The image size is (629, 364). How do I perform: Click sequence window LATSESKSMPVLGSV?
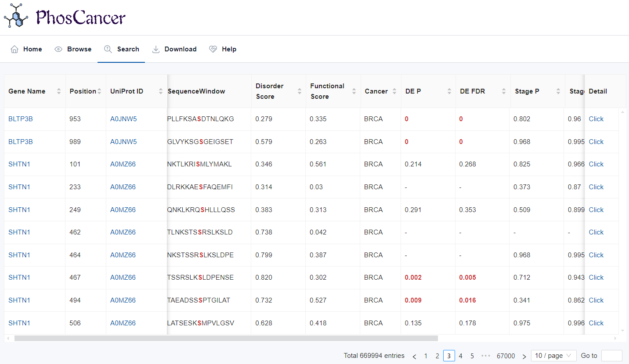(201, 323)
